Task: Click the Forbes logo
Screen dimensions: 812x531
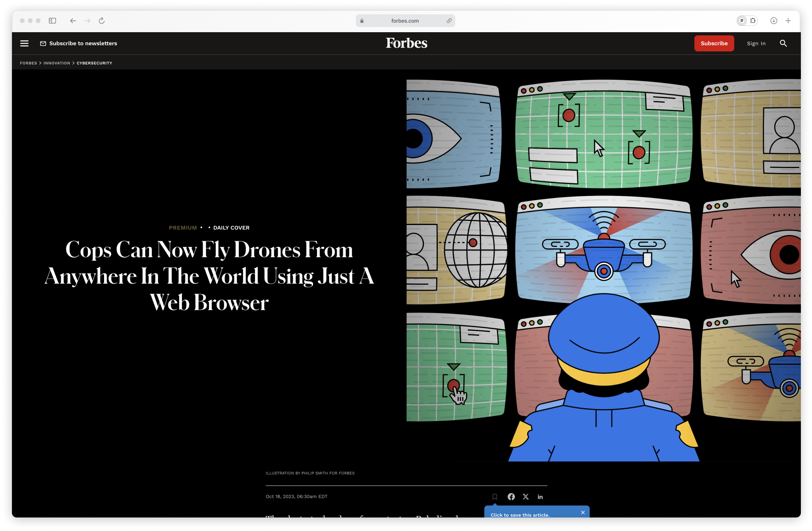Action: coord(406,43)
